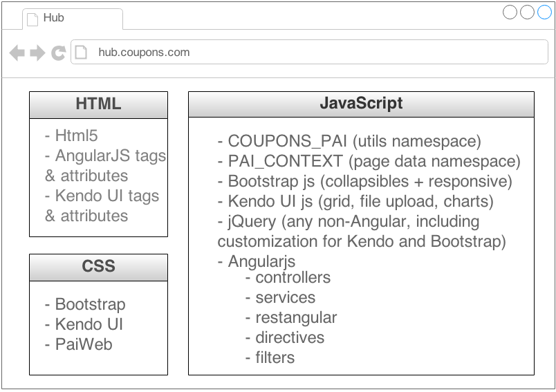Select PaiWeb in the CSS list

(x=79, y=344)
